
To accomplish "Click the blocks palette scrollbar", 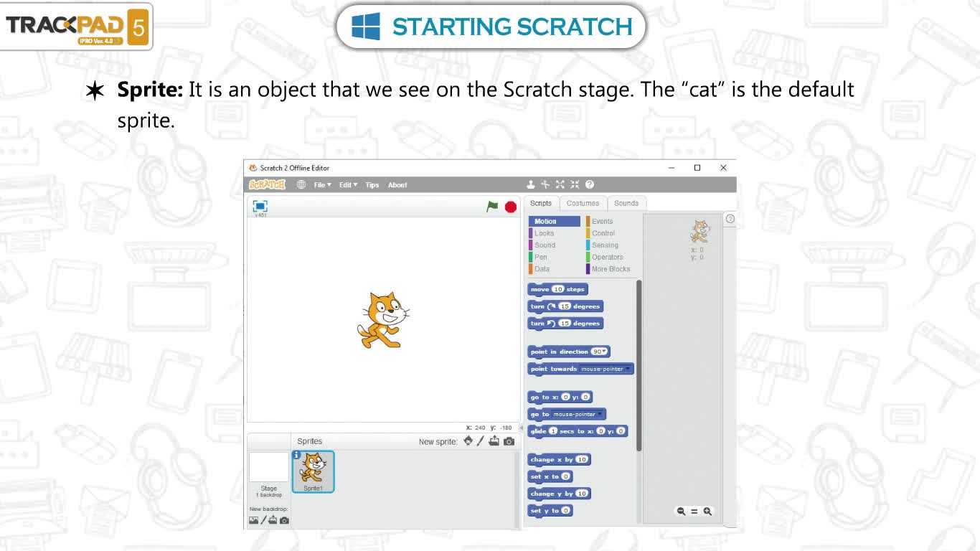I will pyautogui.click(x=639, y=366).
